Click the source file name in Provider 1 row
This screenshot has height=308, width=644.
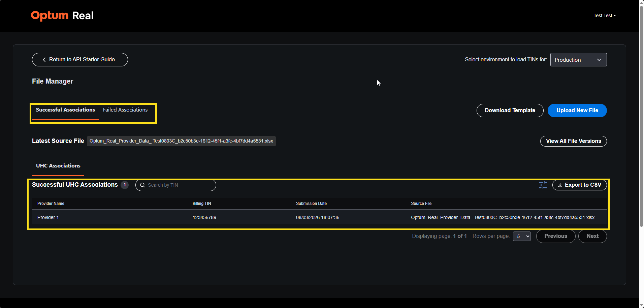coord(503,217)
